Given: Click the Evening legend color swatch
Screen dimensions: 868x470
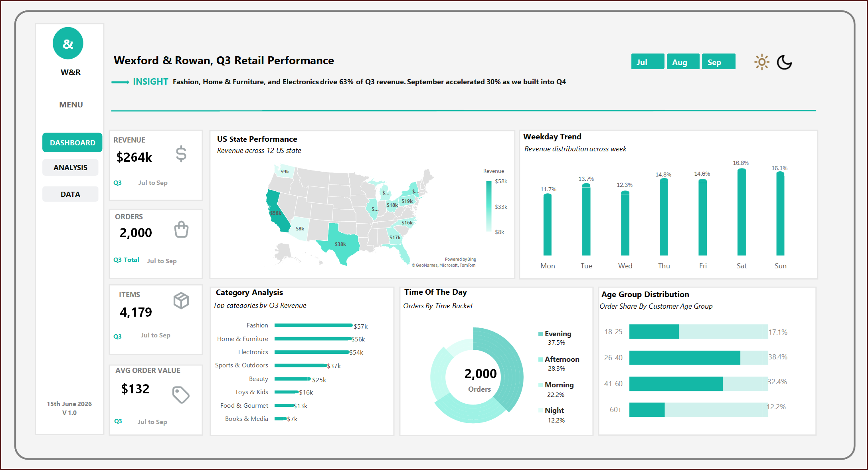Looking at the screenshot, I should click(540, 334).
